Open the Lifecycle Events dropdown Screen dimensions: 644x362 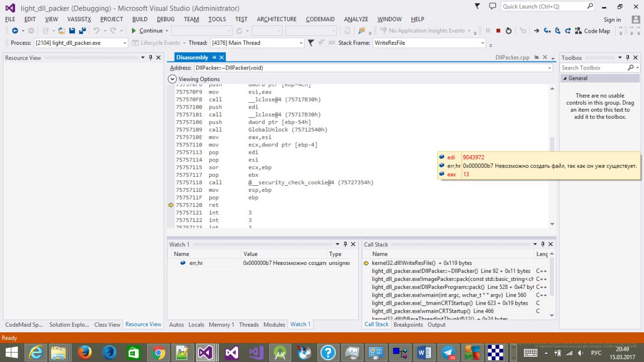184,43
